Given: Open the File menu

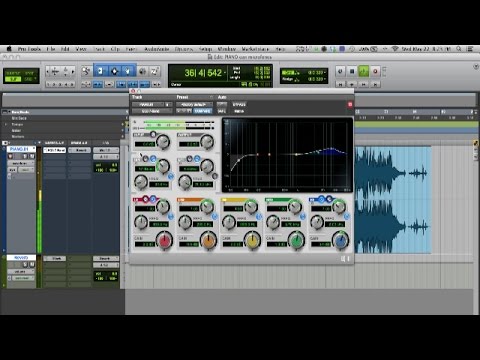Looking at the screenshot, I should click(x=51, y=49).
